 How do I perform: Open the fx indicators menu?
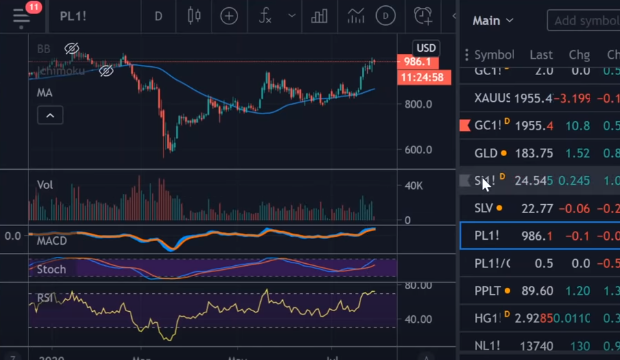point(265,16)
